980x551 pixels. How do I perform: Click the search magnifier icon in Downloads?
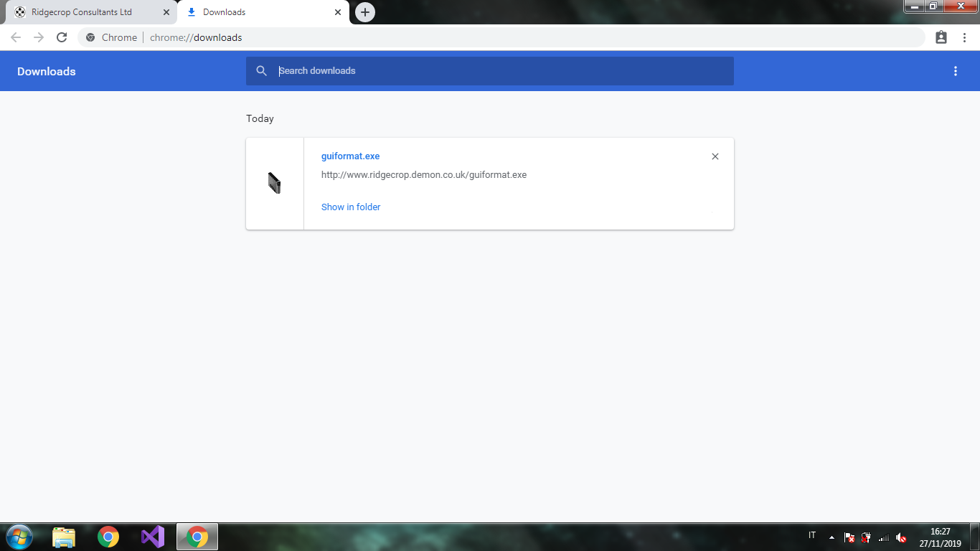[x=262, y=71]
